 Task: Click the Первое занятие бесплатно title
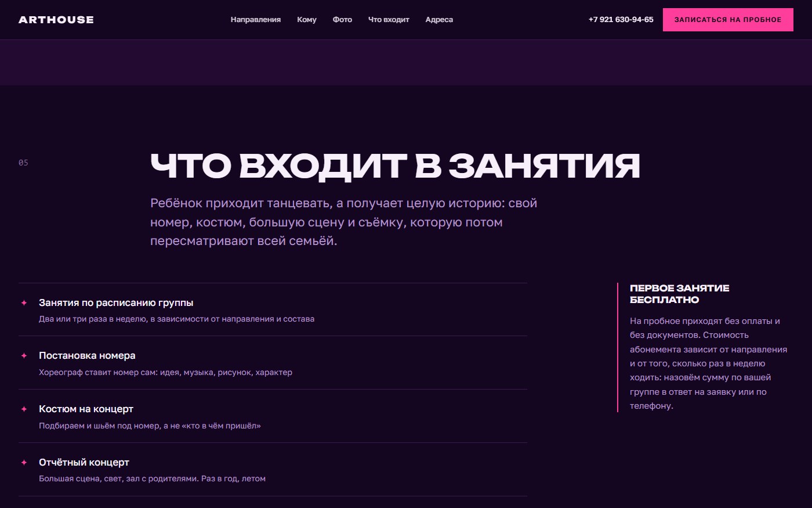click(x=680, y=294)
